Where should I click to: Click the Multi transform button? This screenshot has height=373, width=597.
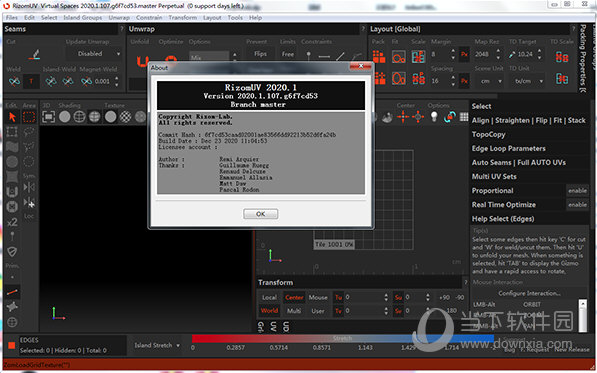[x=294, y=311]
